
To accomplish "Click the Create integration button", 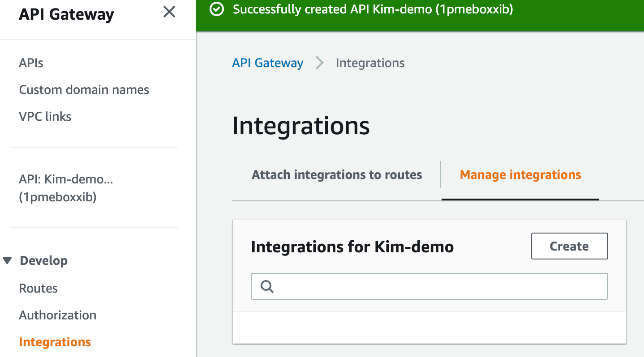I will (x=569, y=246).
